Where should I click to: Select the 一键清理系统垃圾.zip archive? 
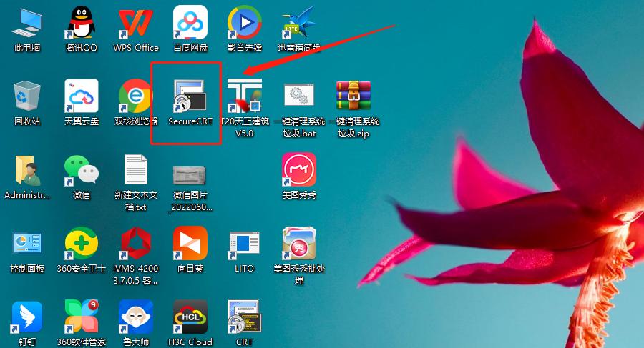[x=353, y=96]
